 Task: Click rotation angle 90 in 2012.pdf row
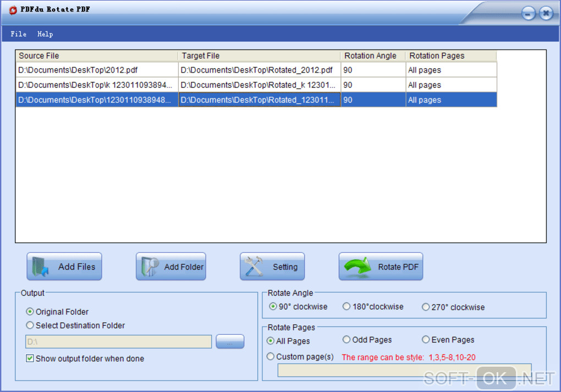pyautogui.click(x=373, y=70)
